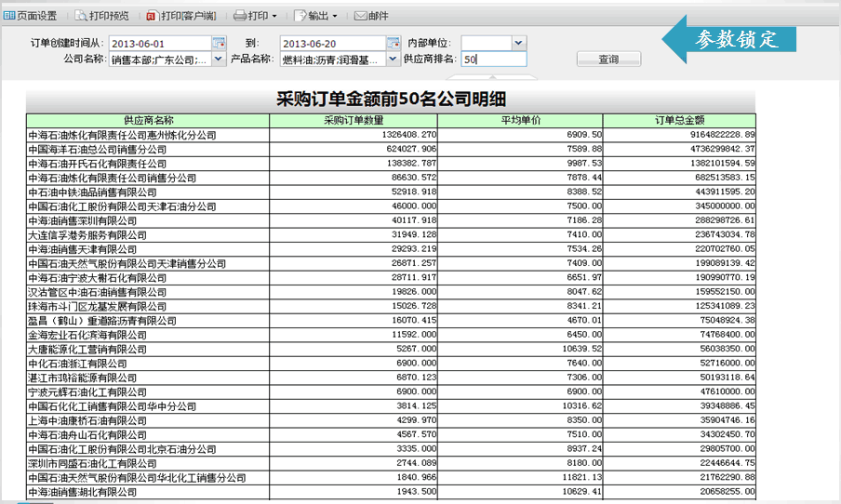The height and width of the screenshot is (504, 841).
Task: Expand the company name dropdown
Action: pos(219,59)
